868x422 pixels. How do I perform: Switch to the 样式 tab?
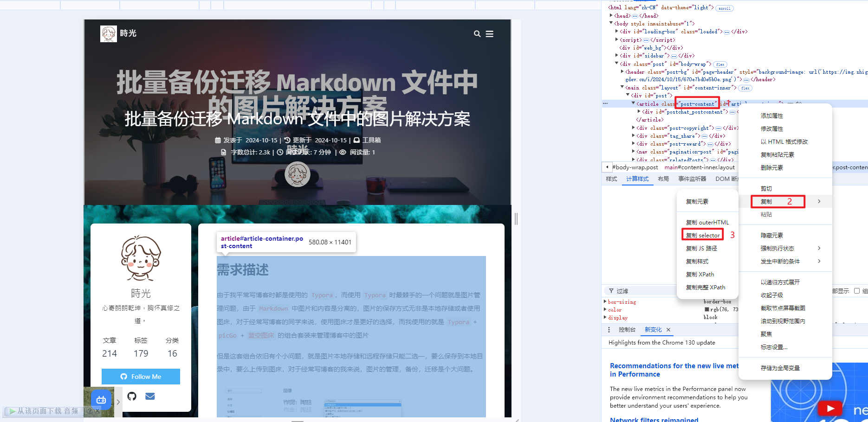point(612,179)
